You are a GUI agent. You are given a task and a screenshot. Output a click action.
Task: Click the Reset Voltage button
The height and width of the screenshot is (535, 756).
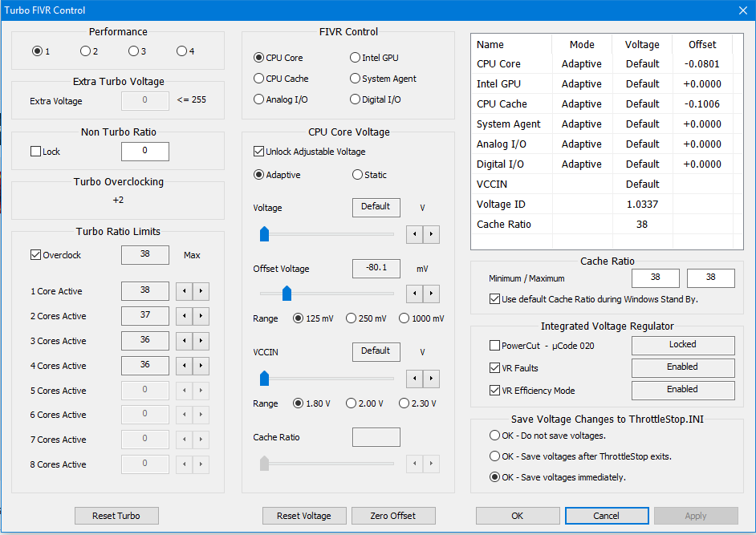(x=304, y=516)
